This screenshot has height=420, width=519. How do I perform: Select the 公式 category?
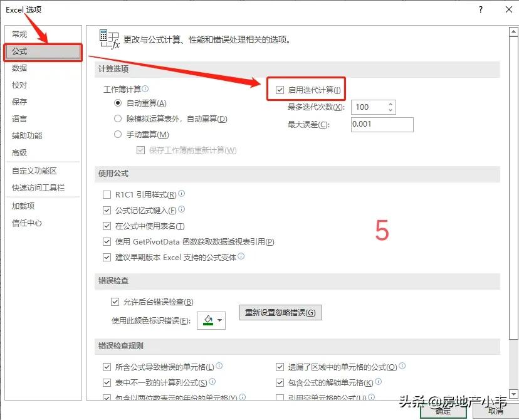click(43, 51)
